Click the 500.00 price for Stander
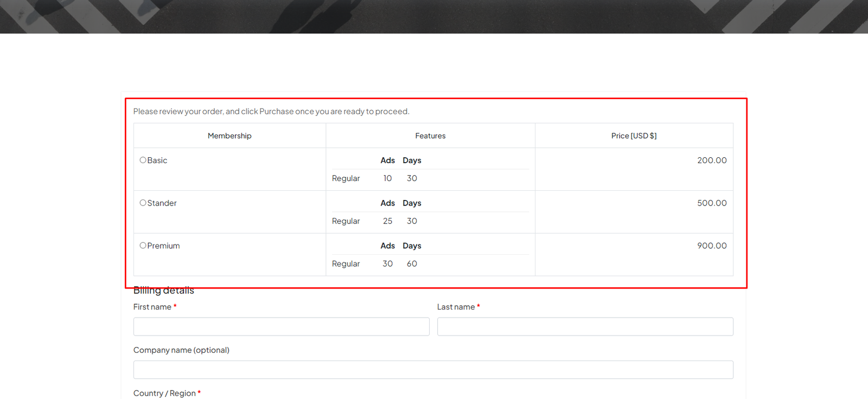The height and width of the screenshot is (399, 868). click(712, 203)
